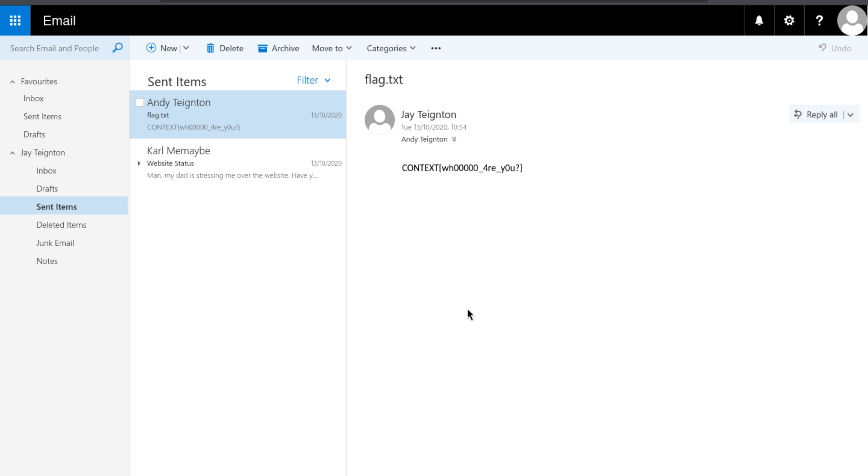
Task: Open Inbox under Favourites
Action: pyautogui.click(x=33, y=99)
